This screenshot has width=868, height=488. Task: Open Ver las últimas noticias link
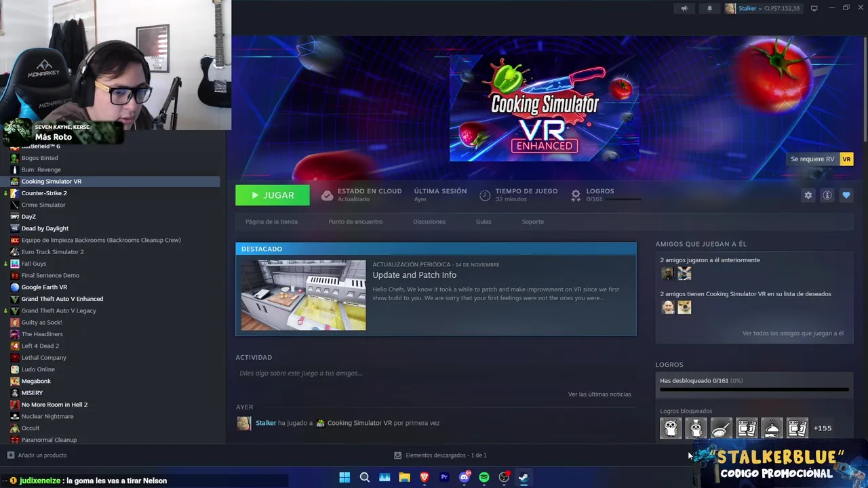coord(599,394)
